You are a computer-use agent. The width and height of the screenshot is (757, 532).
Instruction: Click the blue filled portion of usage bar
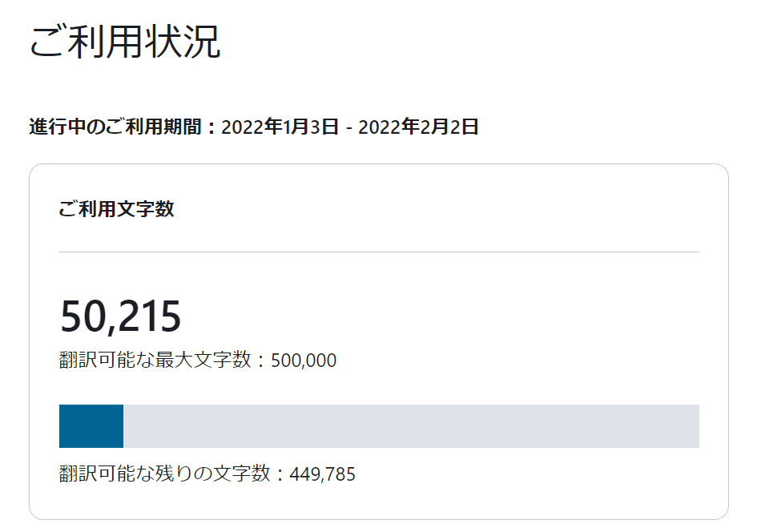click(x=91, y=426)
